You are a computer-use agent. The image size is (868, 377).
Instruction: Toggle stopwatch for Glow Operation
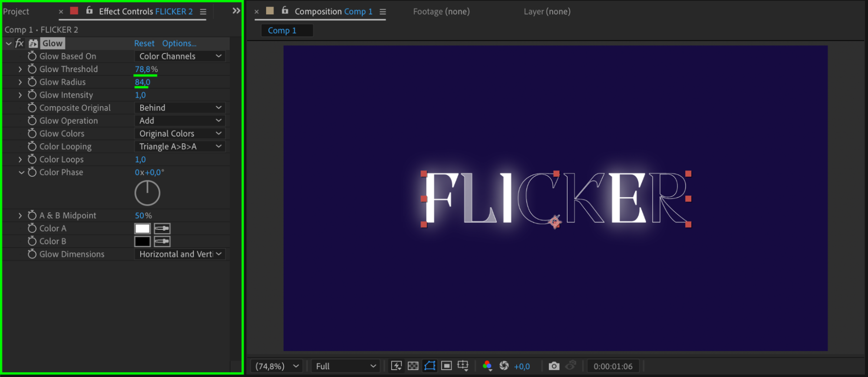(x=32, y=120)
